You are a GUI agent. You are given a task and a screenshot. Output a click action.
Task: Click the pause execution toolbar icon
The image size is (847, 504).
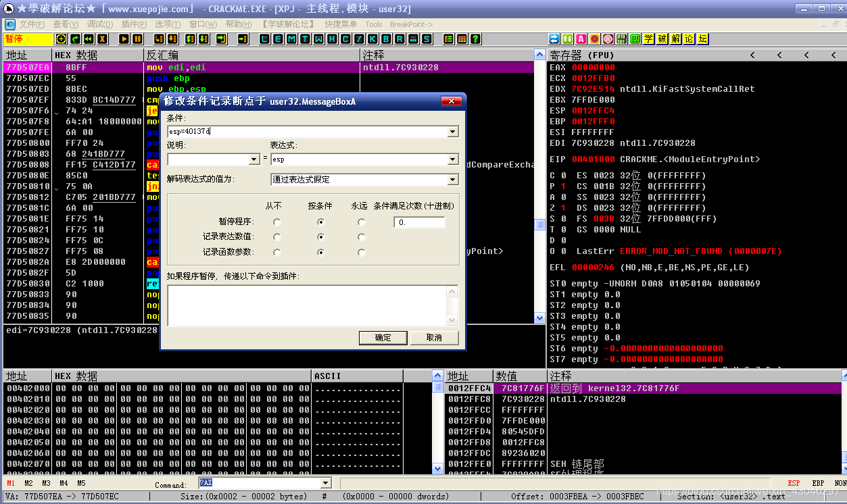137,39
